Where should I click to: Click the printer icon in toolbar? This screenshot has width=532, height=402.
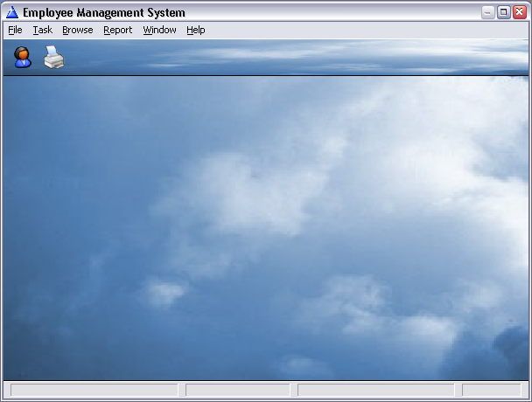[x=54, y=58]
